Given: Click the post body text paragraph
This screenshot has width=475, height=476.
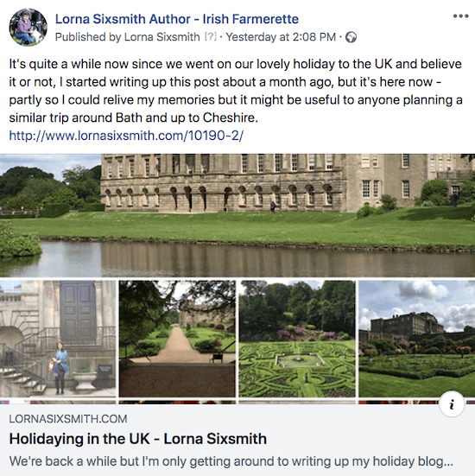Looking at the screenshot, I should click(236, 91).
